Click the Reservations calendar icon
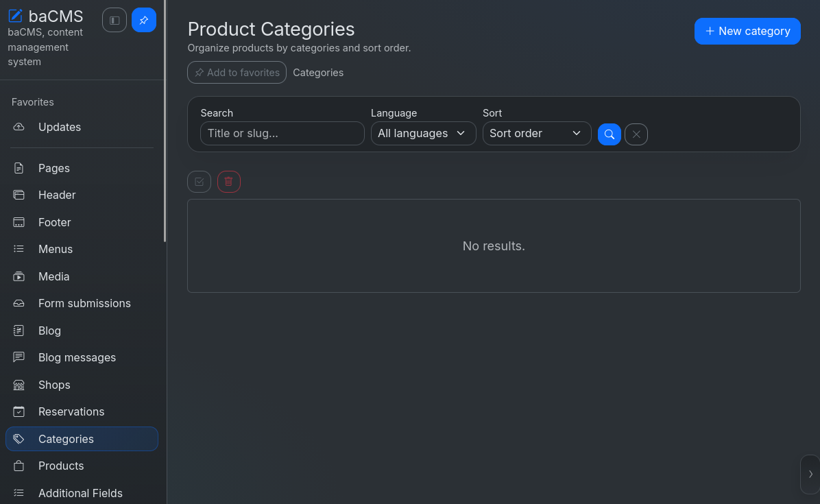Screen dimensions: 820x504 coord(19,411)
